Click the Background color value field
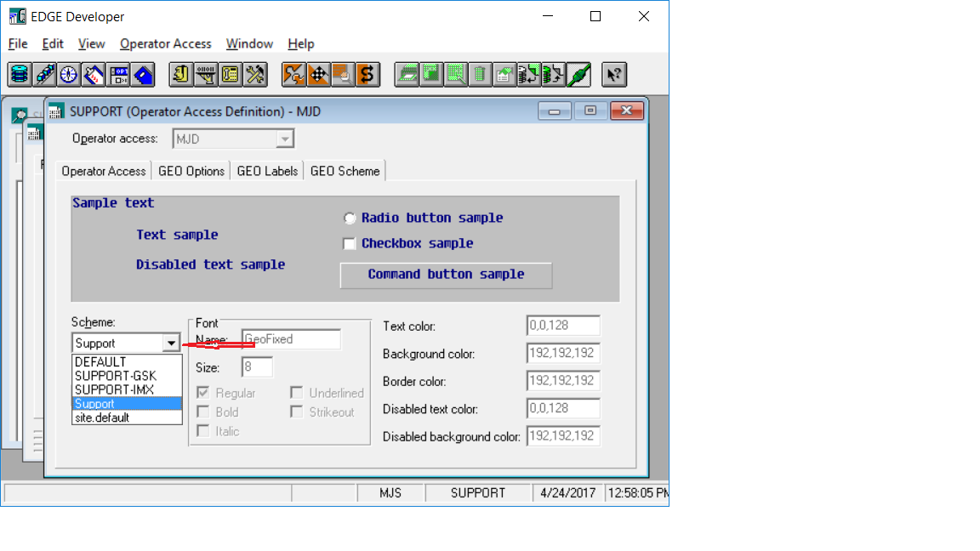Viewport: 980px width, 551px height. coord(563,353)
